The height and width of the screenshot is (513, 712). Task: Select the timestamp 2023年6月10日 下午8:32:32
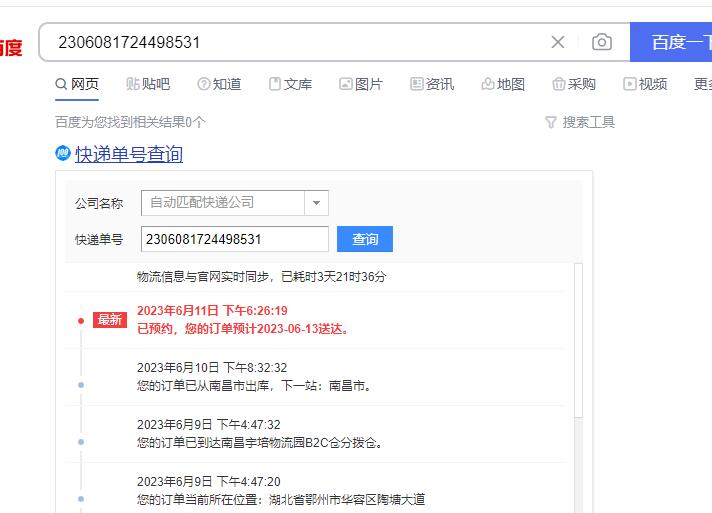click(212, 367)
